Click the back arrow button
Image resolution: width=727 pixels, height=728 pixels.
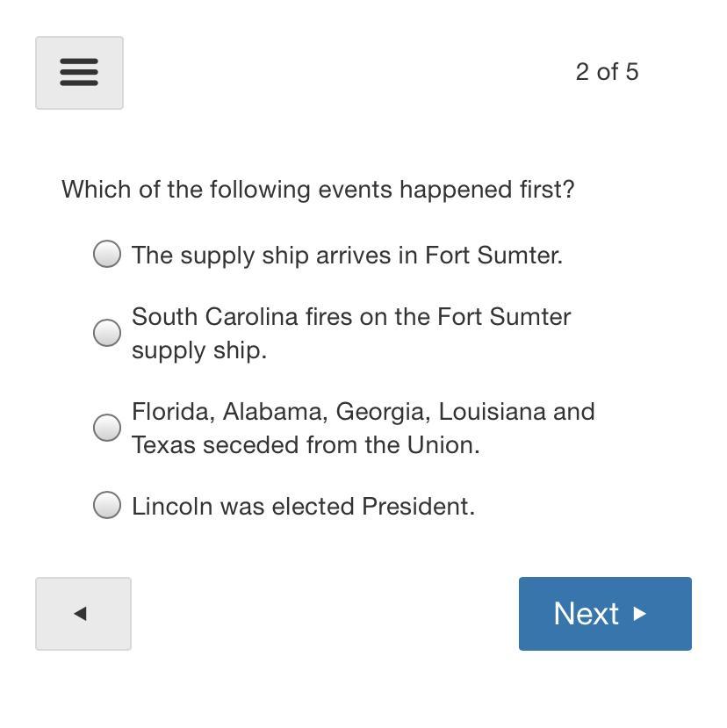[83, 614]
